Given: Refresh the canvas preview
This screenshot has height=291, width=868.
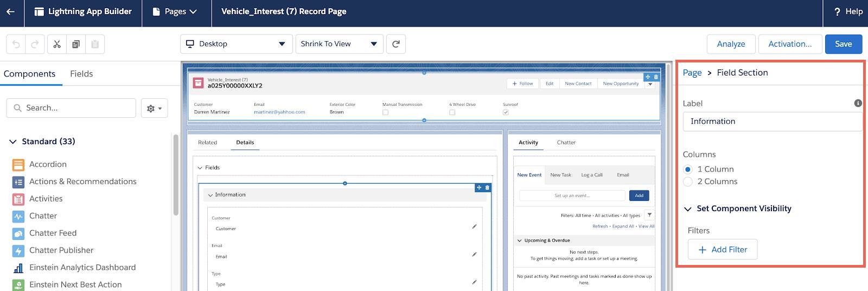Looking at the screenshot, I should (396, 44).
